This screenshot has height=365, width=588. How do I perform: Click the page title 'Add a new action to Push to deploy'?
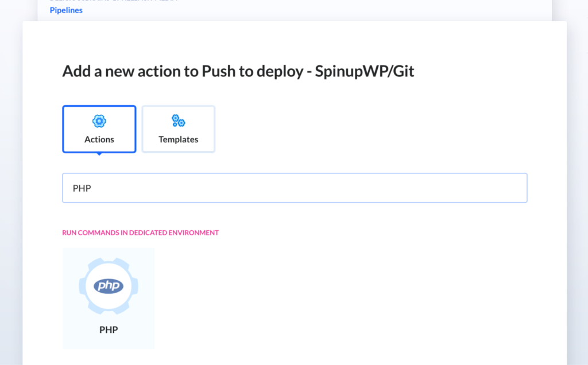[239, 71]
